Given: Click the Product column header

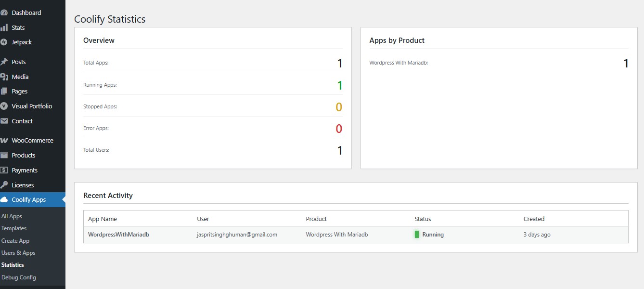Looking at the screenshot, I should click(317, 219).
